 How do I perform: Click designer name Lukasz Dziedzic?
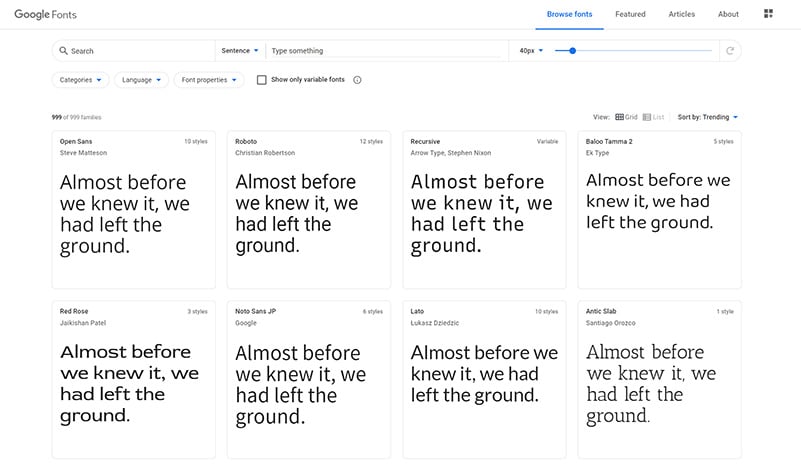tap(435, 323)
